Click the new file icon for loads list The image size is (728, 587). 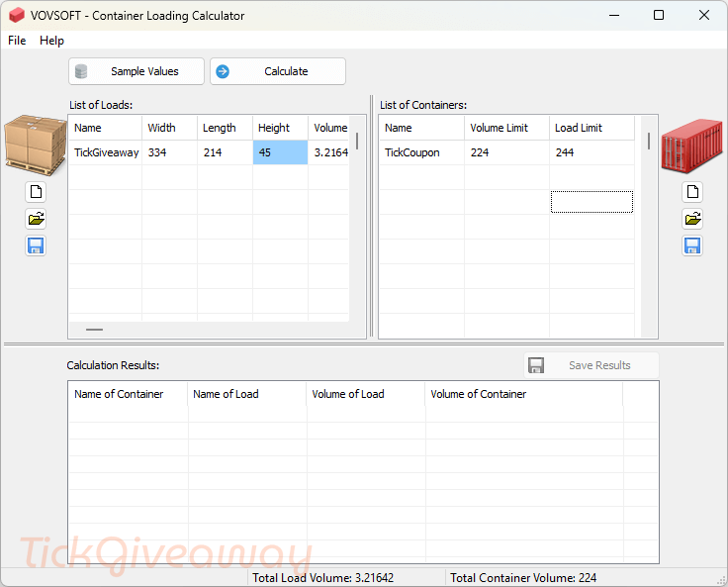coord(36,191)
